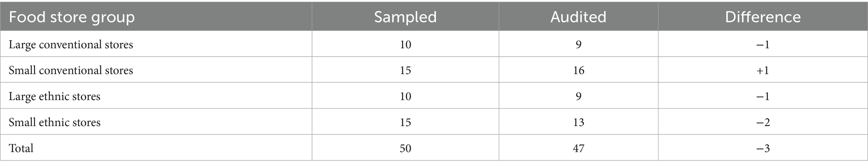Click the "Difference" column header
The width and height of the screenshot is (868, 168).
pyautogui.click(x=763, y=17)
